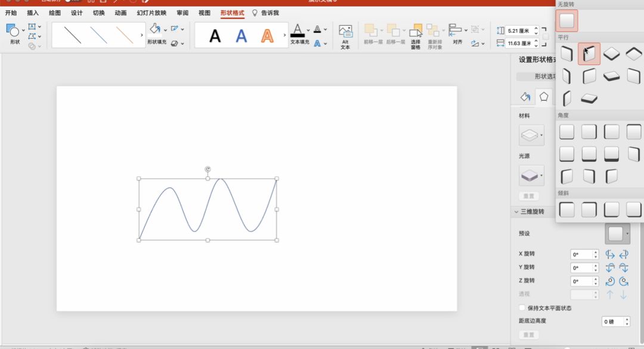Viewport: 644px width, 349px height.
Task: Select the black diagonal line style
Action: pos(73,35)
